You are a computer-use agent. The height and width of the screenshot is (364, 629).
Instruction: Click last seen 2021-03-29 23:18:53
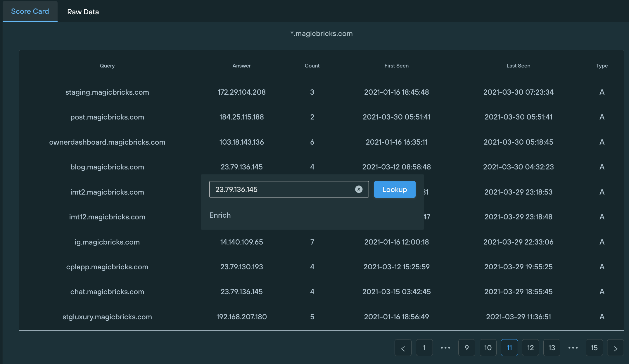coord(518,192)
